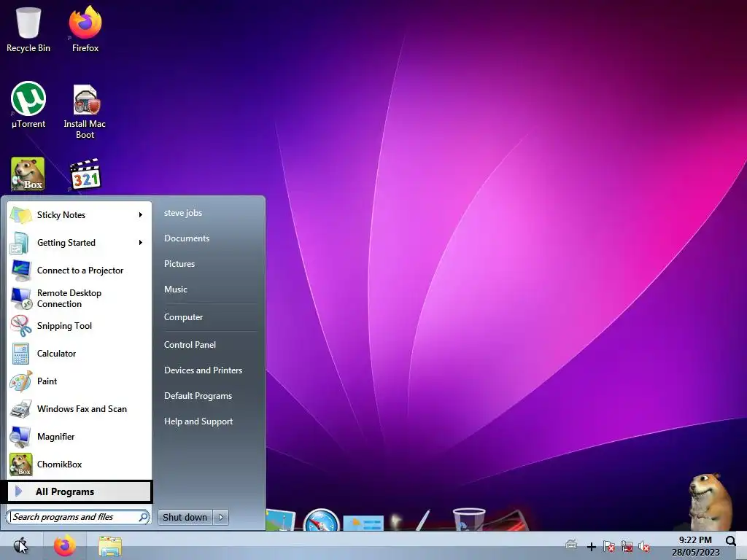
Task: Click the Safari compass icon in the dock
Action: coord(321,520)
